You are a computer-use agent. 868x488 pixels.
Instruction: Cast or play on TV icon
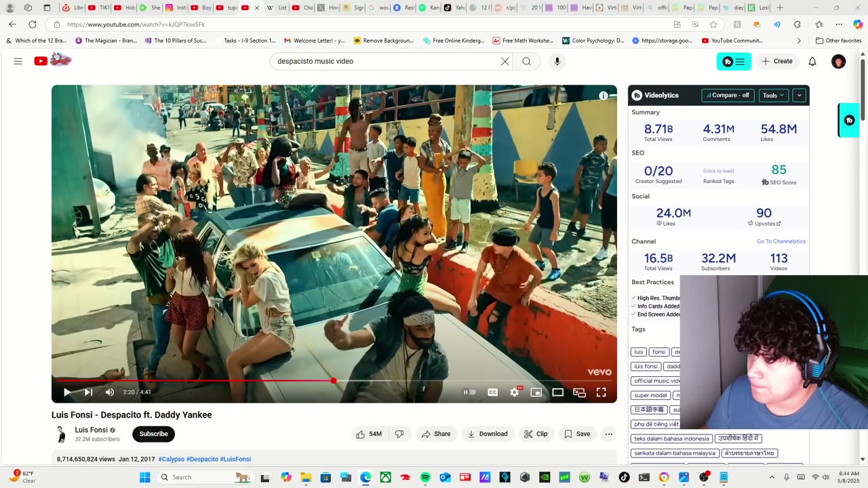click(579, 392)
